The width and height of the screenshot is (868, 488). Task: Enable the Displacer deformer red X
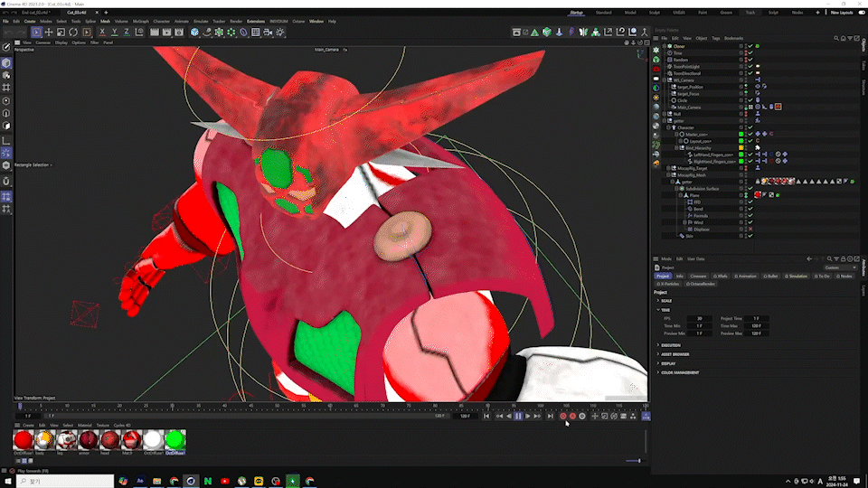pyautogui.click(x=750, y=229)
